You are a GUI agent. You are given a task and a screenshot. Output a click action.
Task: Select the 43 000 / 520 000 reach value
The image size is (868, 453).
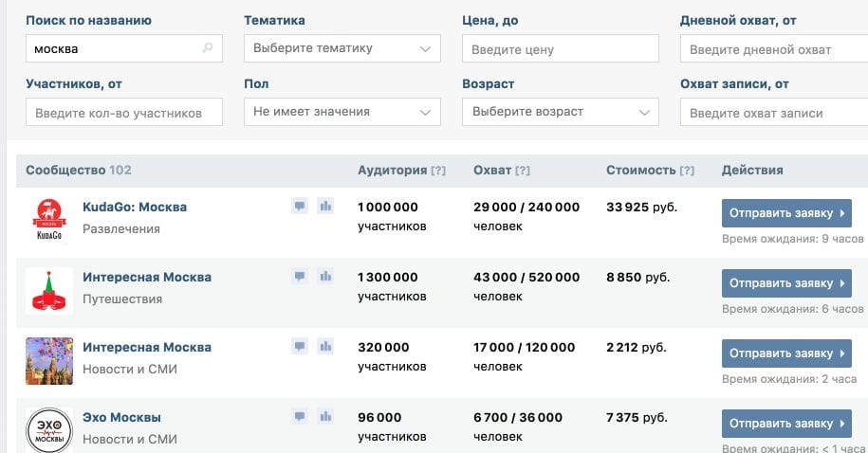coord(526,277)
